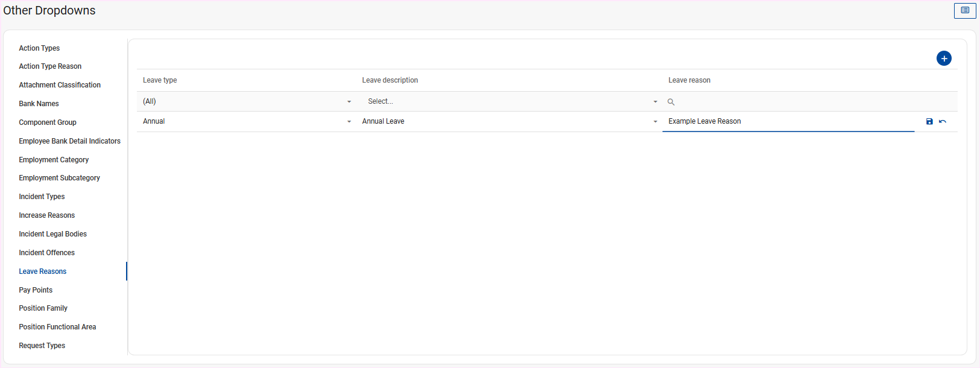Open Request Types in sidebar

tap(42, 346)
